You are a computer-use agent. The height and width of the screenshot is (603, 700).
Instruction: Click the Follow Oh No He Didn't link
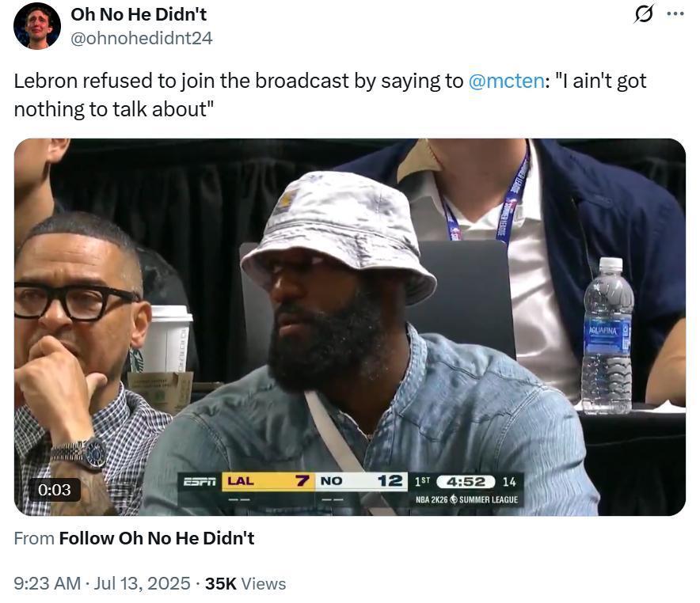point(157,538)
